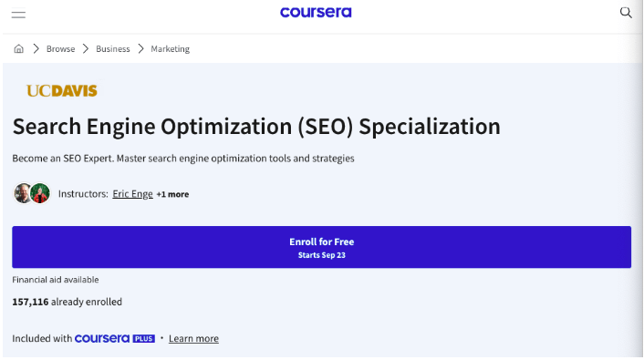This screenshot has height=360, width=644.
Task: Select the course title 'Search Engine Optimization (SEO) Specialization'
Action: (x=256, y=127)
